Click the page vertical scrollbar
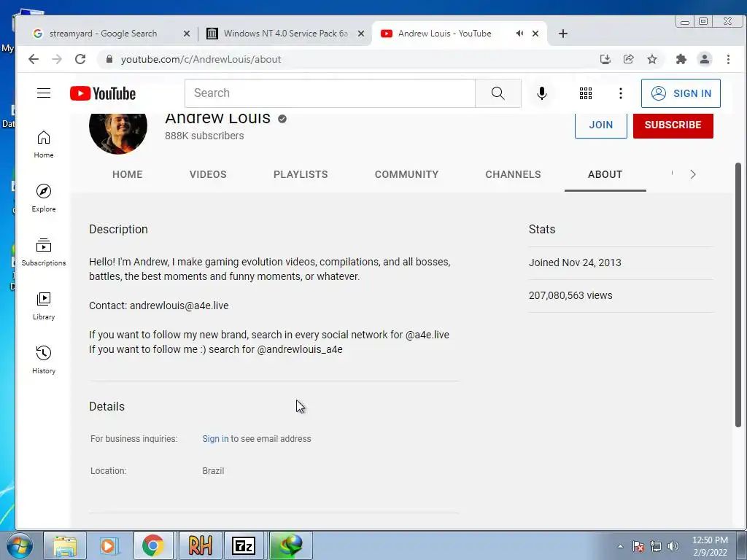Viewport: 747px width, 560px height. coord(738,295)
